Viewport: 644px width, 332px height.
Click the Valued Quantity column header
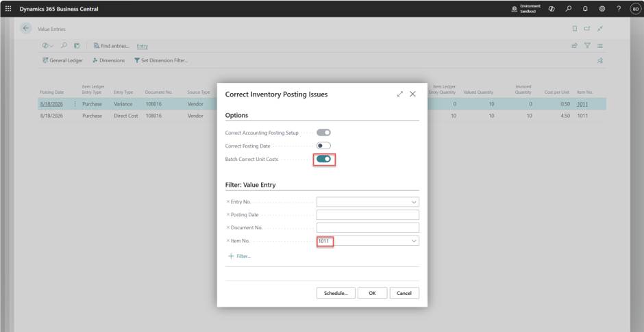(x=478, y=92)
